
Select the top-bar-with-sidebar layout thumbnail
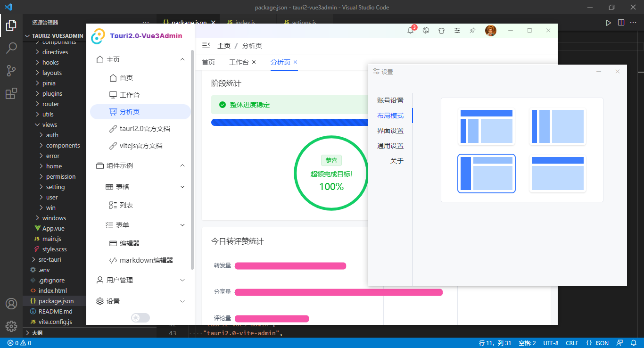point(487,126)
